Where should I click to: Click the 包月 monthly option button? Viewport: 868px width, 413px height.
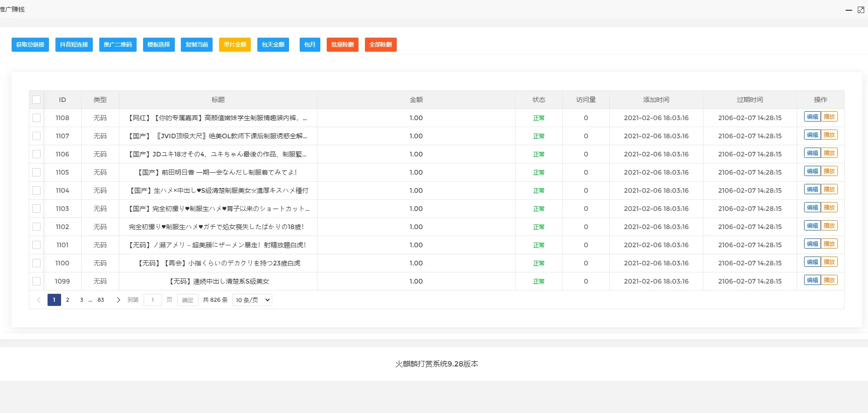[310, 45]
